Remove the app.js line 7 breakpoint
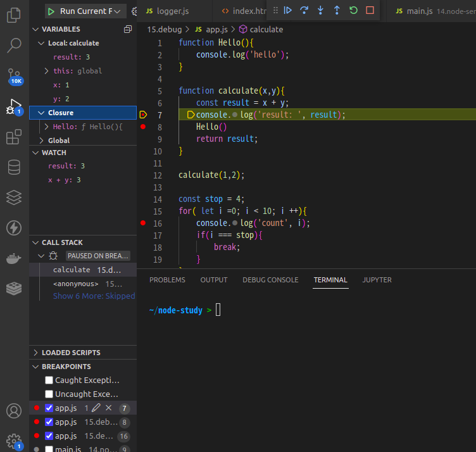 [109, 408]
